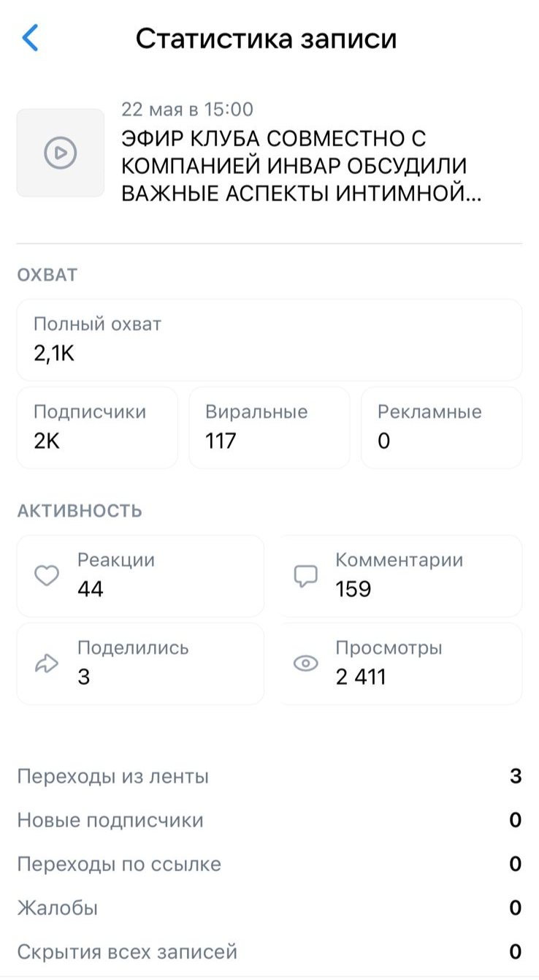Image resolution: width=539 pixels, height=980 pixels.
Task: Open the Комментарии activity card
Action: (x=400, y=576)
